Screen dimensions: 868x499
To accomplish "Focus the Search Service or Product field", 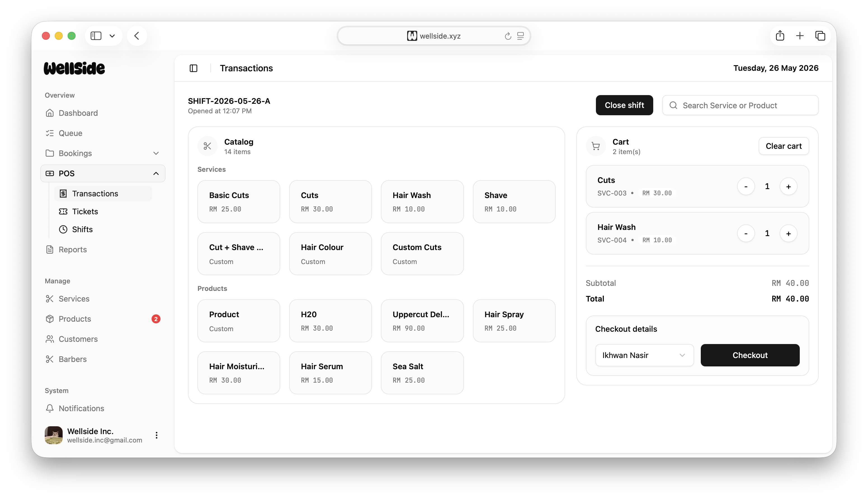I will (x=740, y=105).
